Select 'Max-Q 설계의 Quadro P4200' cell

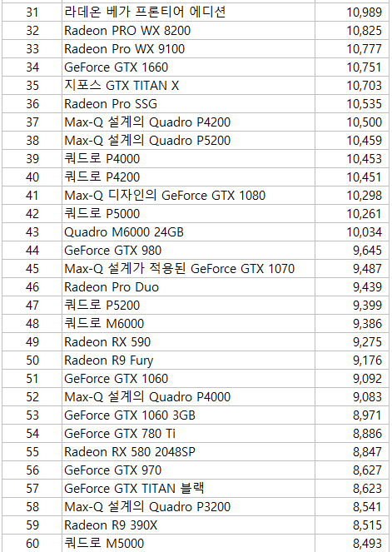(x=188, y=122)
